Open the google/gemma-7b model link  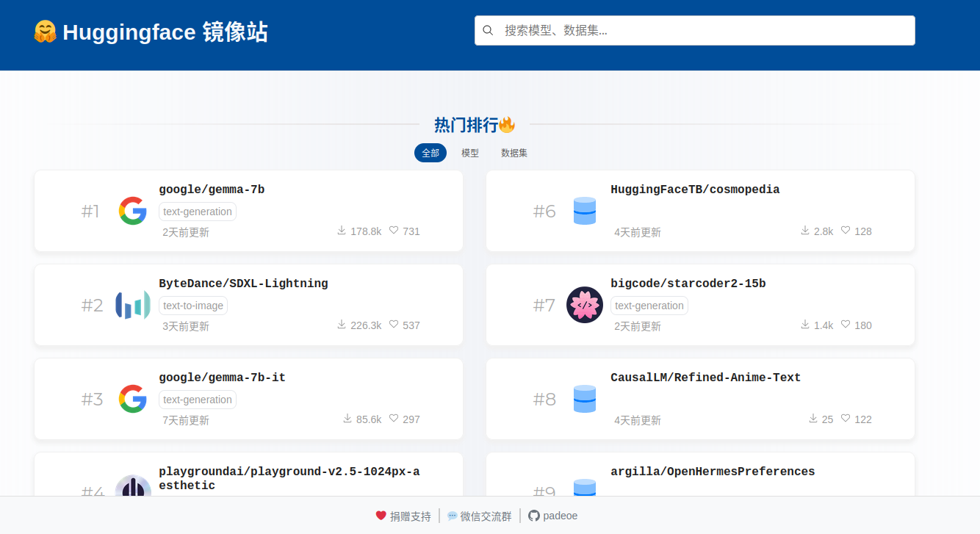click(212, 190)
